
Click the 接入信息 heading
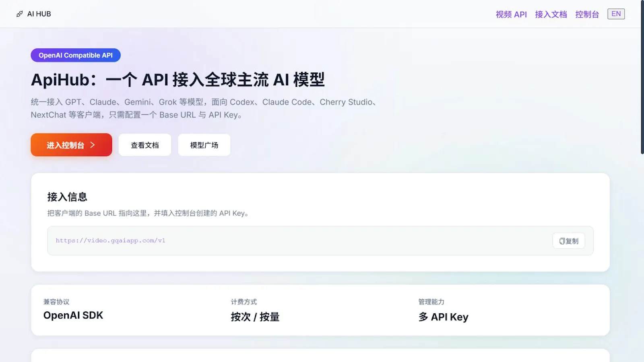tap(67, 197)
